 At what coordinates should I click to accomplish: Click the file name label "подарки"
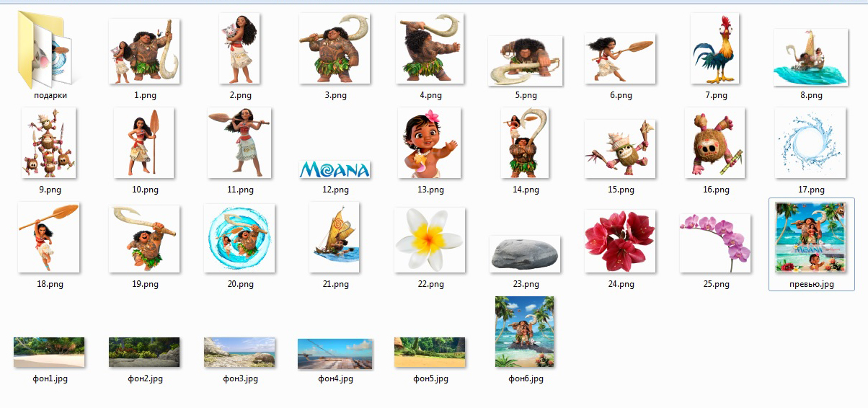coord(50,95)
